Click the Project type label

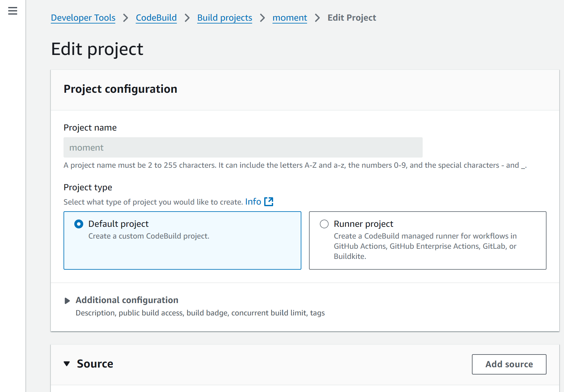(x=88, y=187)
